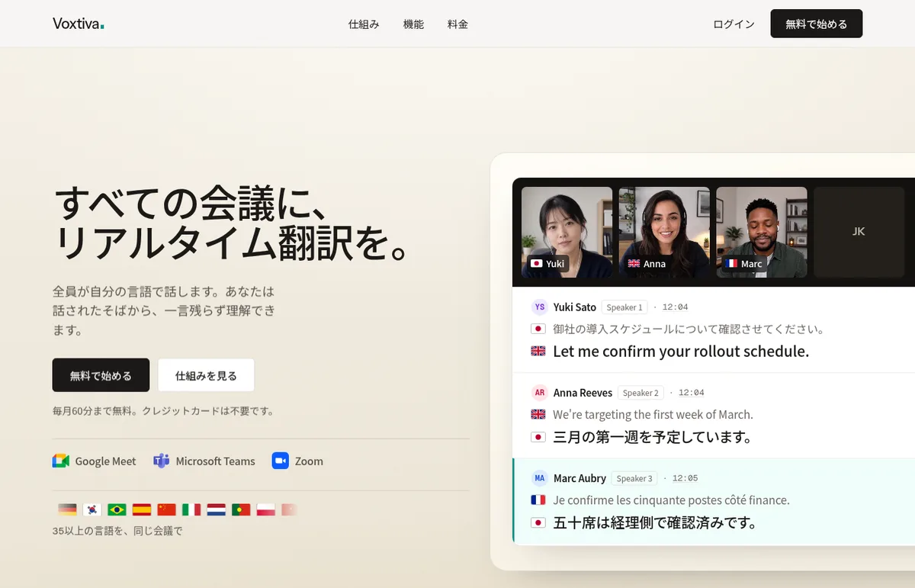Select the Italian flag in the language row
Screen dimensions: 915x588
(x=191, y=509)
